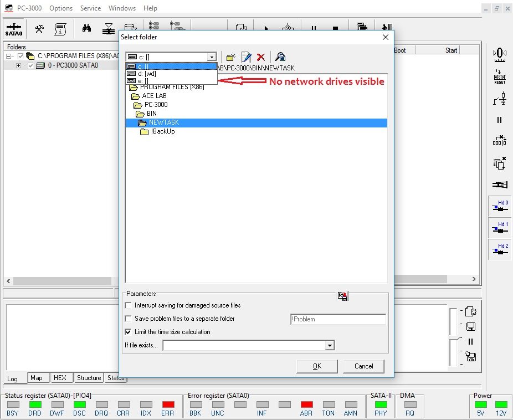This screenshot has height=420, width=513.
Task: Click the RESET counter icon
Action: tap(500, 77)
